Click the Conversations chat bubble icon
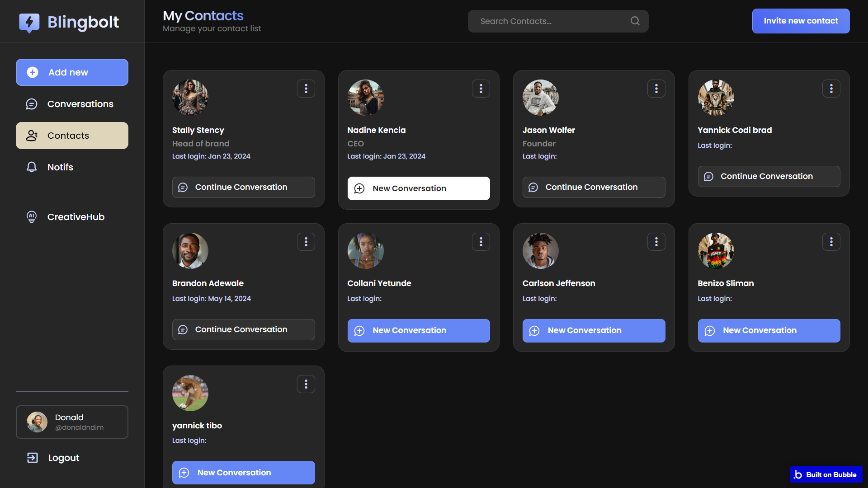868x488 pixels. (x=32, y=104)
